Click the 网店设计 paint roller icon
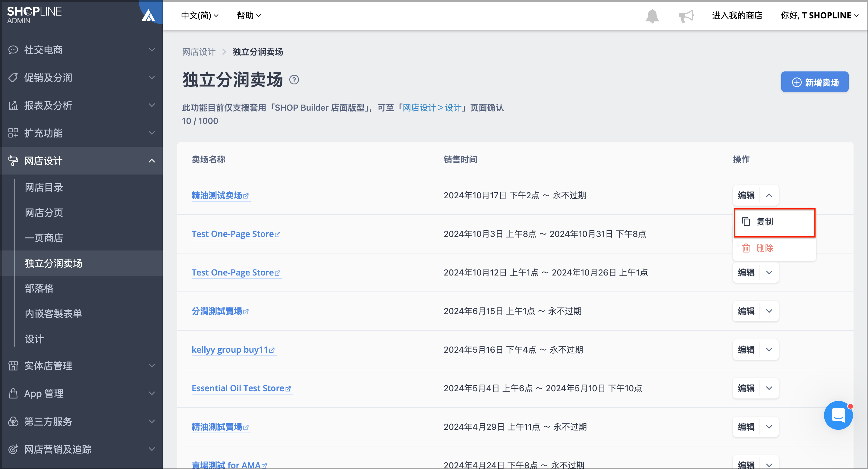Screen dimensions: 868x469 coord(13,161)
